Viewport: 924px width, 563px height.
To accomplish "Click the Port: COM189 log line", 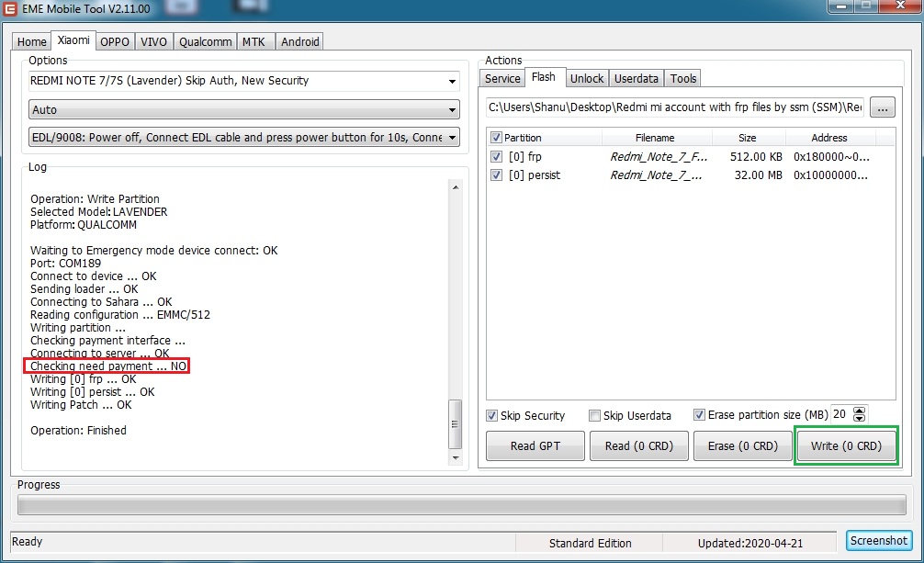I will (x=65, y=263).
